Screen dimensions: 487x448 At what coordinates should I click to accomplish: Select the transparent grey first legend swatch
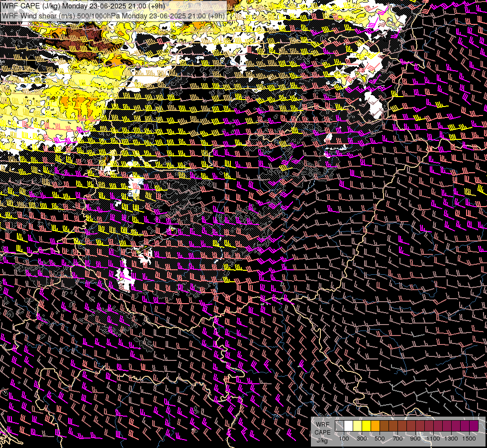pos(339,426)
